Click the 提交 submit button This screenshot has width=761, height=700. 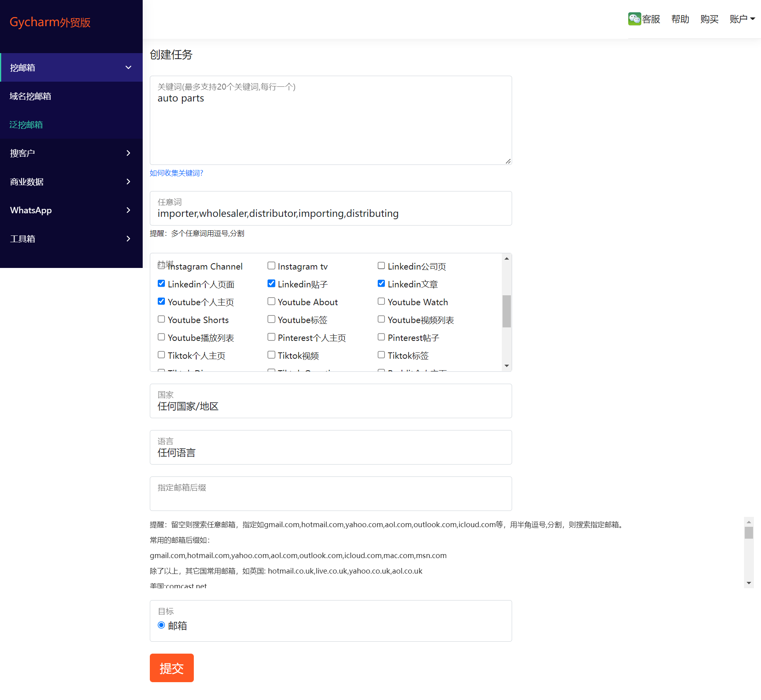172,668
